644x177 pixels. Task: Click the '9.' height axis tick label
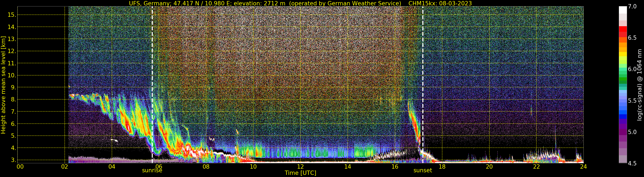coord(14,87)
